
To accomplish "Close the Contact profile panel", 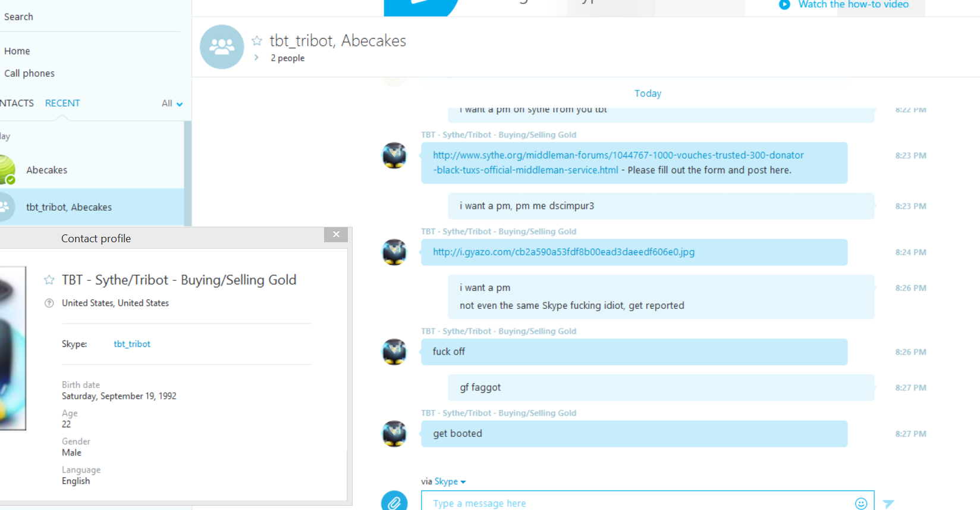I will [336, 234].
